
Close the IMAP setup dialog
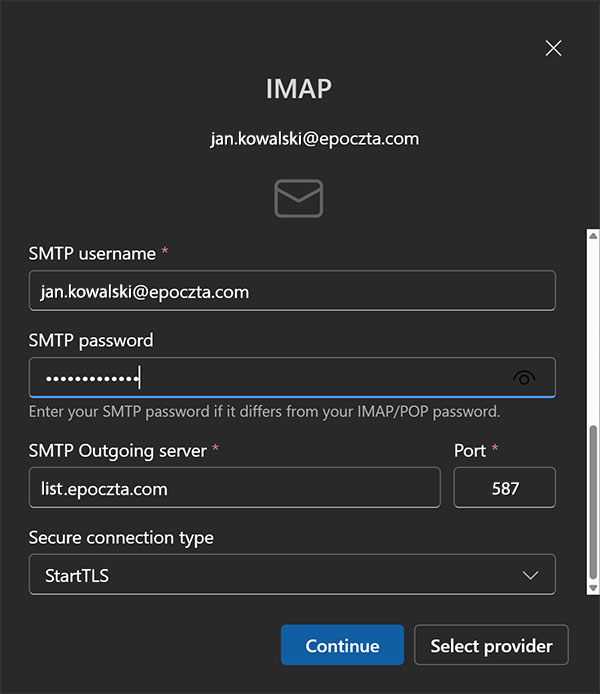(x=553, y=48)
